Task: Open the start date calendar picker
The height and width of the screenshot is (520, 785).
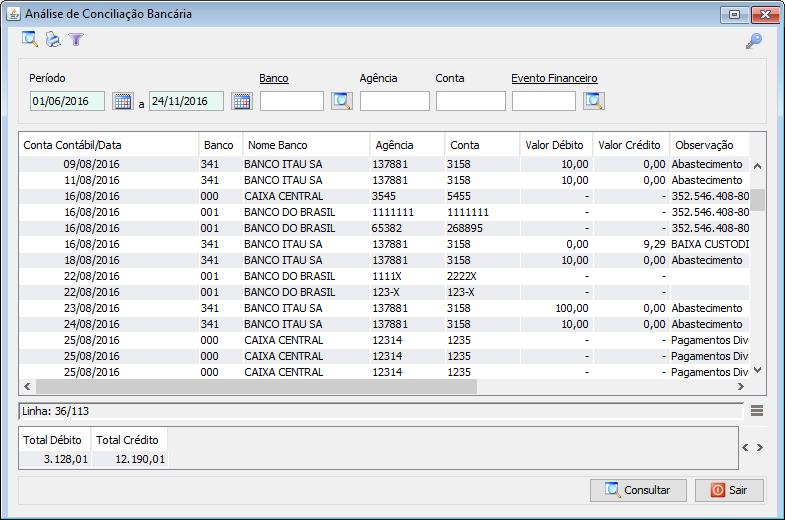Action: click(123, 101)
